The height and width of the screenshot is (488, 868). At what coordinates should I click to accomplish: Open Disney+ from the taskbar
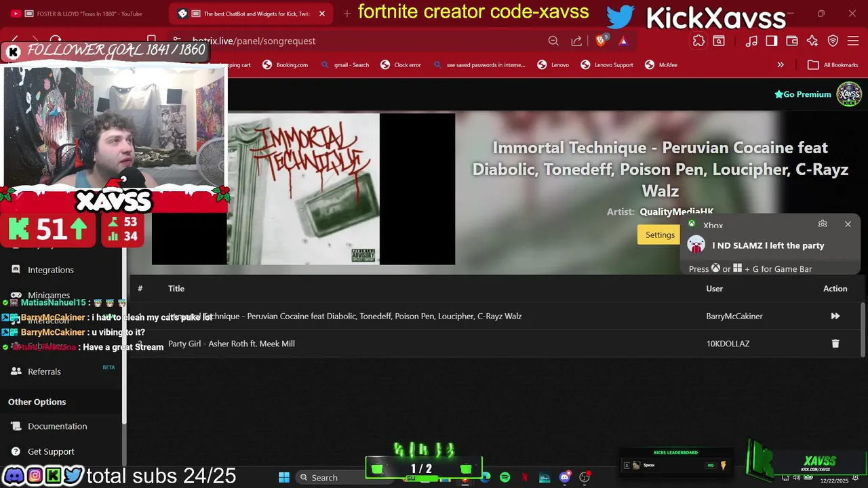[x=545, y=477]
